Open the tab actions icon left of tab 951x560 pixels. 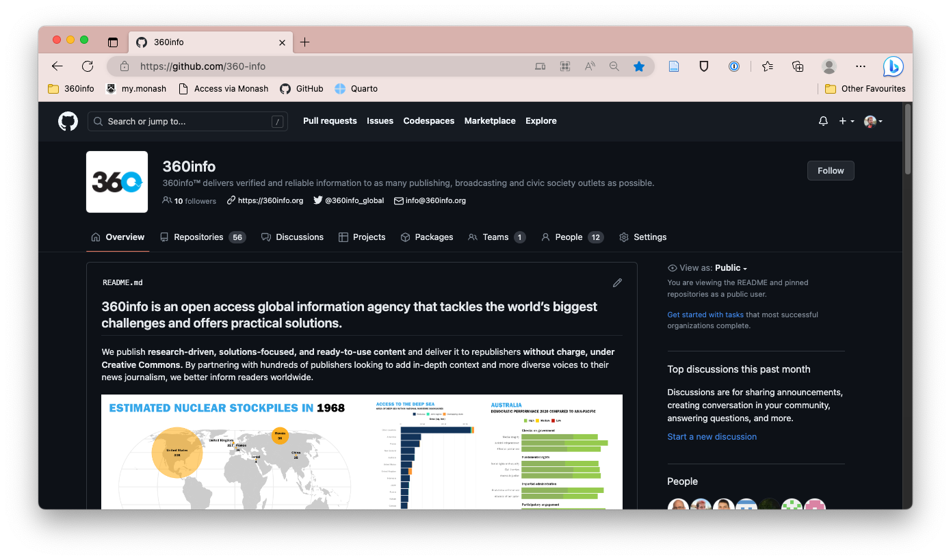point(113,42)
